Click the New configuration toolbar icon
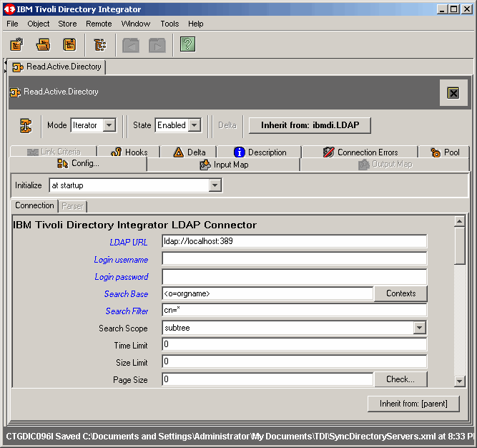This screenshot has height=448, width=477. tap(16, 45)
